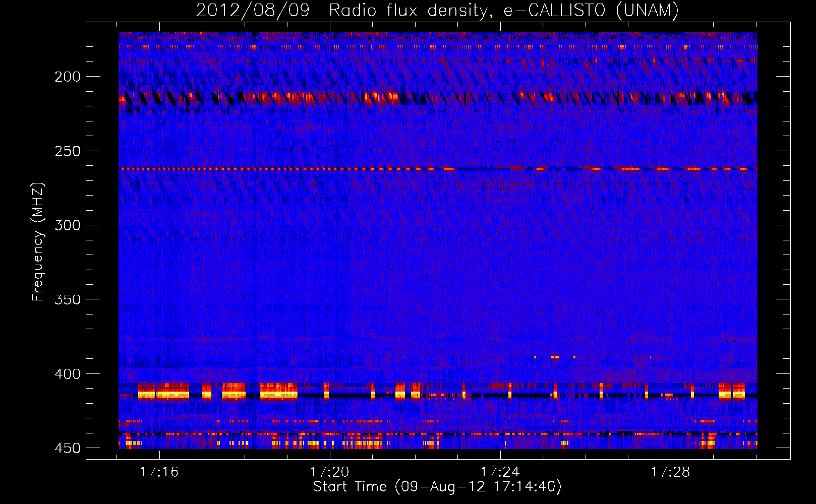Click the 'Frequency (MHZ)' axis label
Viewport: 816px width, 504px height.
click(38, 241)
